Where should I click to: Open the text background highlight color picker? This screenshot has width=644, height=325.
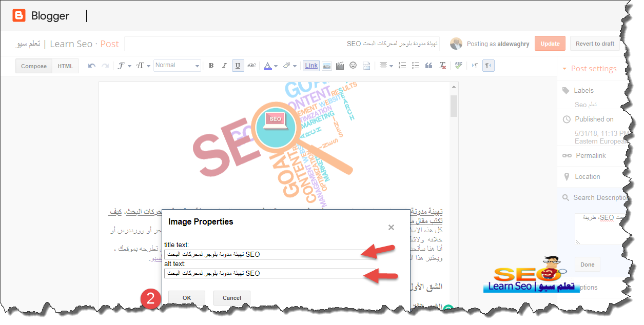tap(289, 66)
